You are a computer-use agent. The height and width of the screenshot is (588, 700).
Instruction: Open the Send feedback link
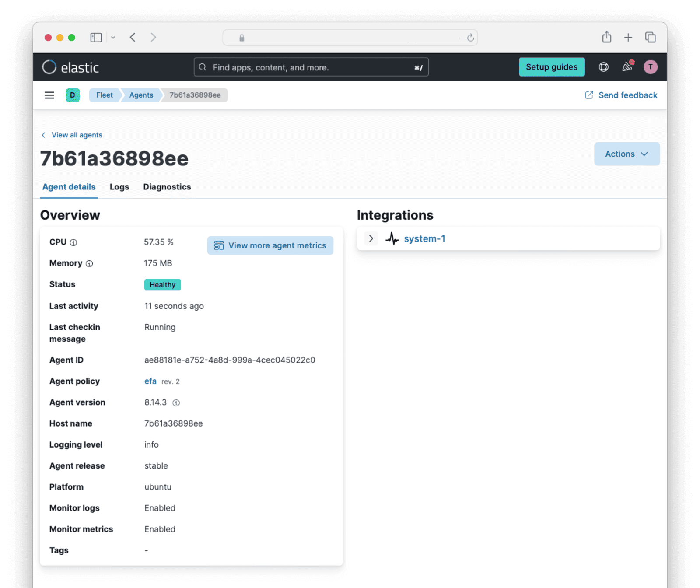(x=628, y=95)
